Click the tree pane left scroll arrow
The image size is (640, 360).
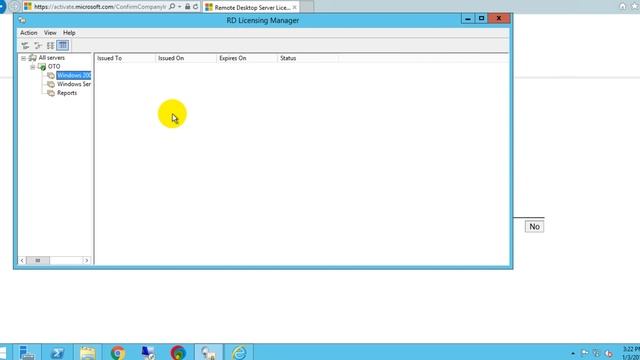coord(22,260)
